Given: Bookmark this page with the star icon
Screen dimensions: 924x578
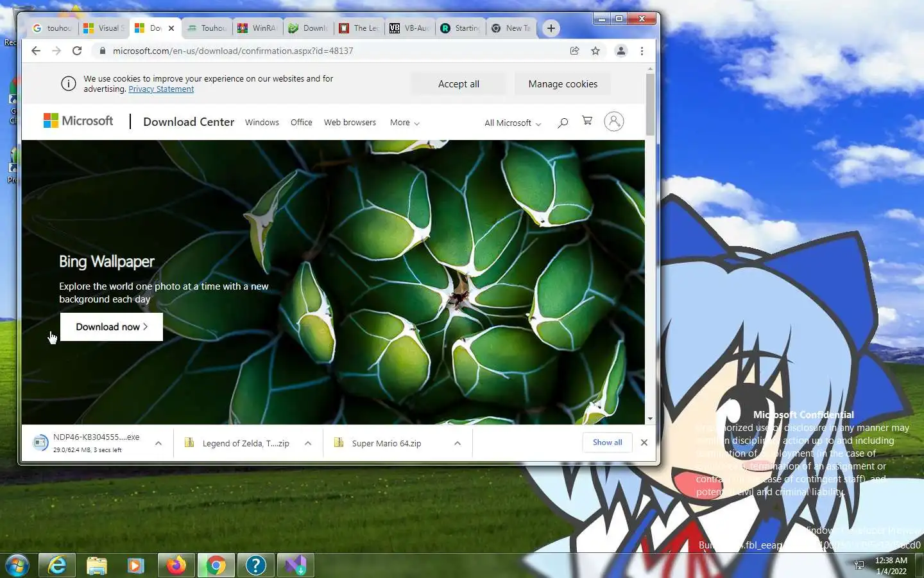Looking at the screenshot, I should 595,51.
